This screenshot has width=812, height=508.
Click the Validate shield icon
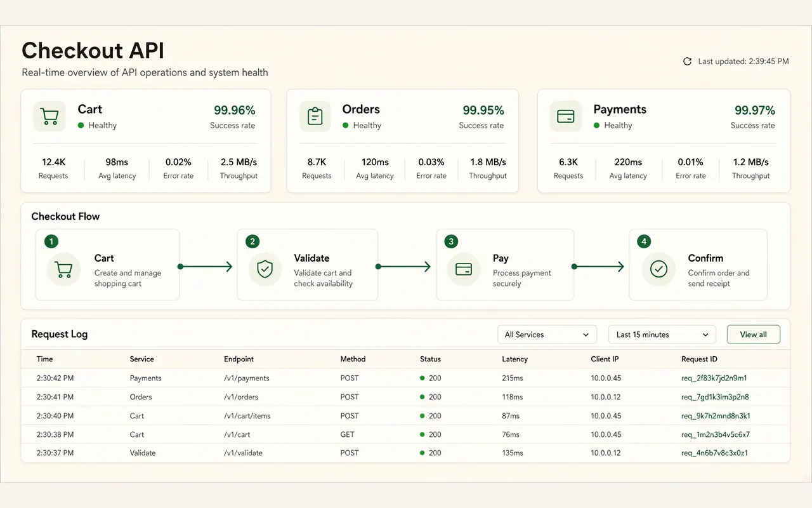[x=264, y=269]
